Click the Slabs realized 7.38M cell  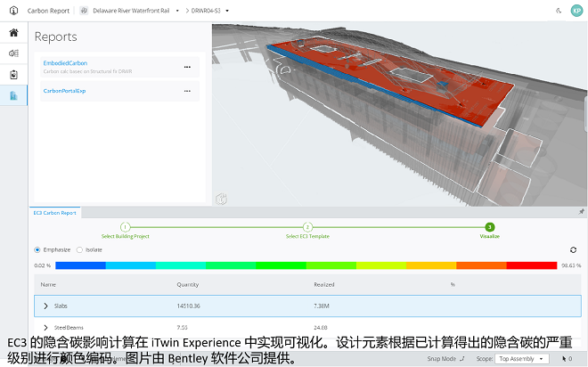pyautogui.click(x=322, y=306)
